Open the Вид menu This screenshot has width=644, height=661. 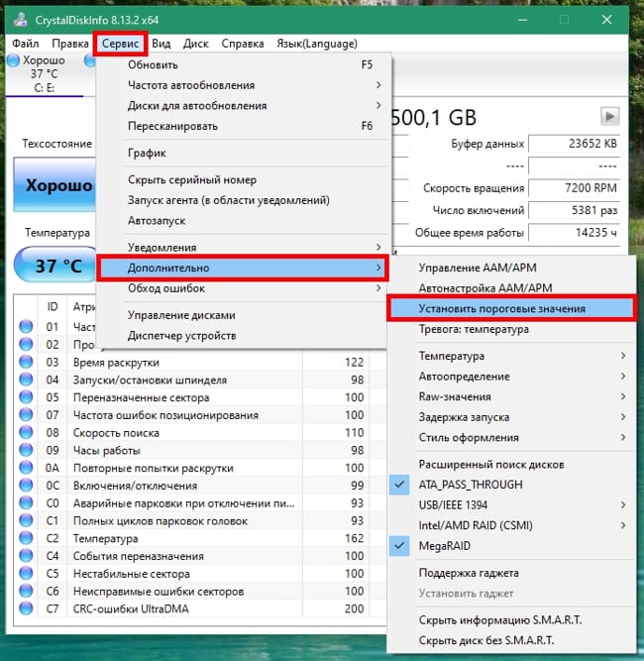(x=161, y=44)
